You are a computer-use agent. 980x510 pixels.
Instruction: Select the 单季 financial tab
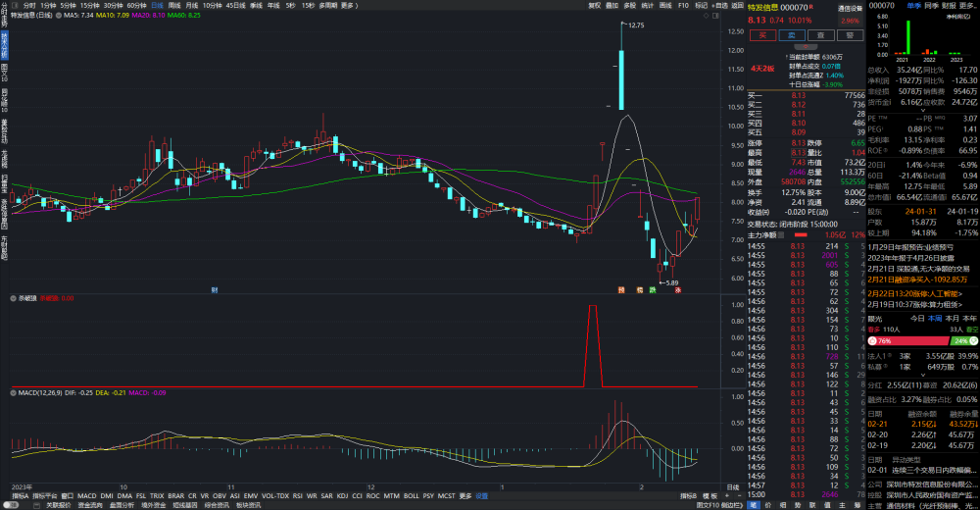click(x=913, y=5)
